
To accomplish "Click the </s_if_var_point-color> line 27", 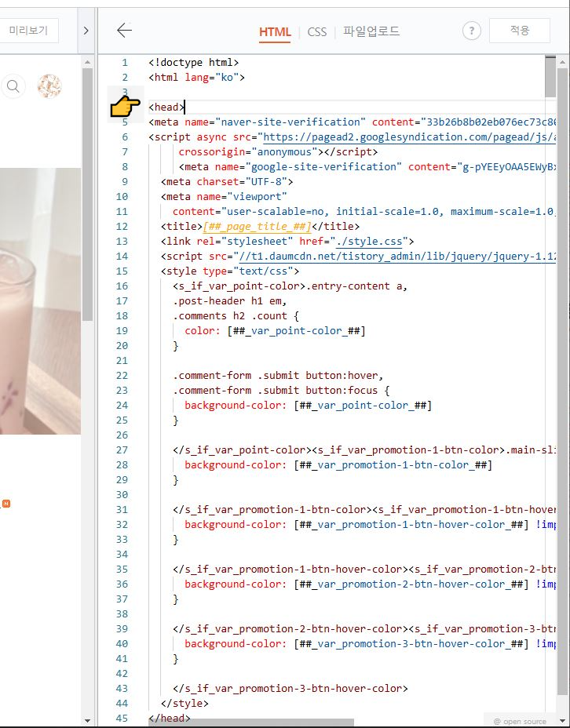I will (364, 450).
